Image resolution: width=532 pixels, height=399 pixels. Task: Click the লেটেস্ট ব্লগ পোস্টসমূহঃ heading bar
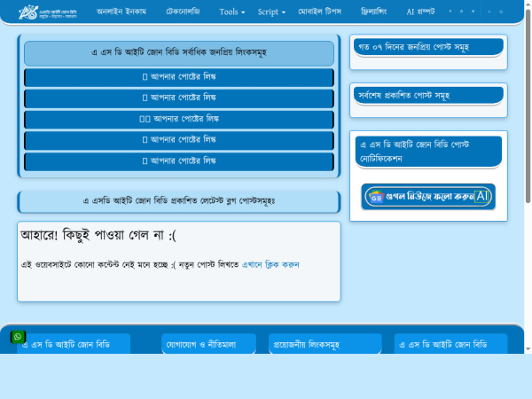coord(179,201)
